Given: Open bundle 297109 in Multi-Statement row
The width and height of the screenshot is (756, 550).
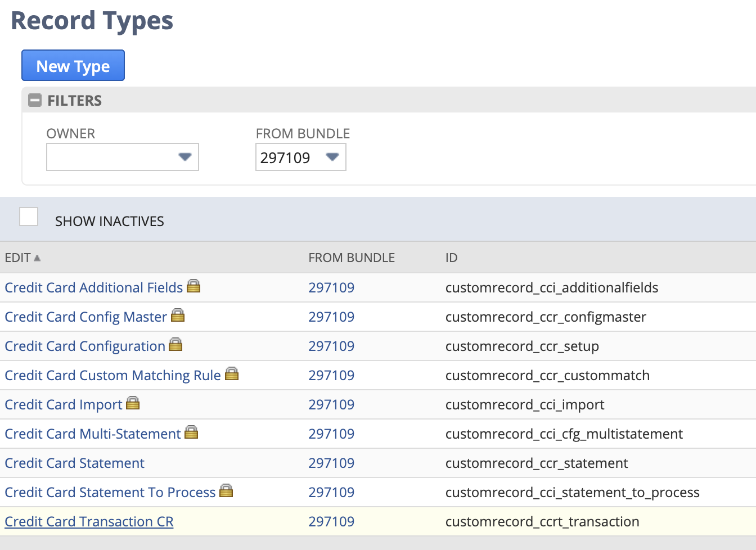Looking at the screenshot, I should click(331, 434).
